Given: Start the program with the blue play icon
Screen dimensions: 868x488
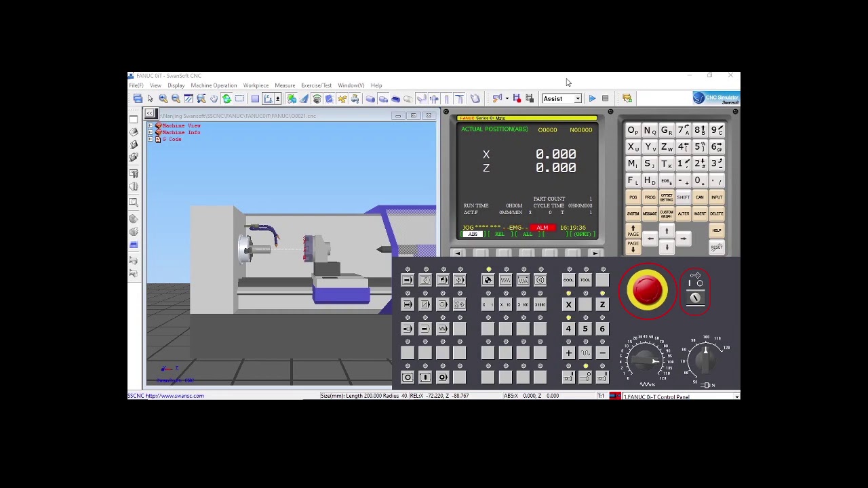Looking at the screenshot, I should coord(592,99).
